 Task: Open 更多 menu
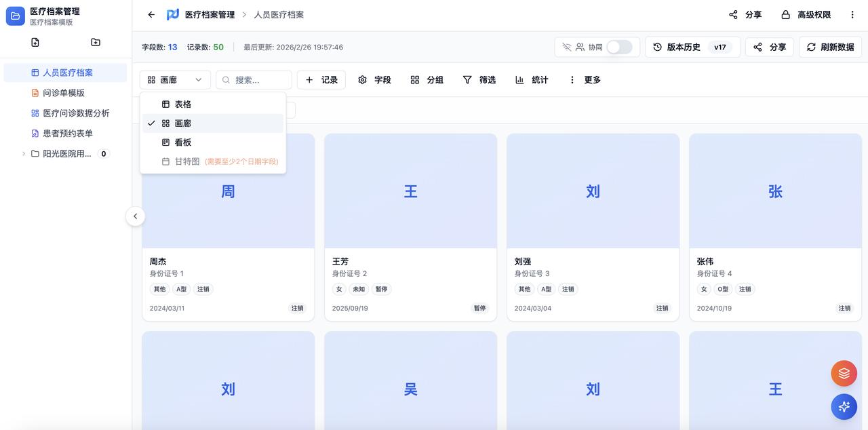pyautogui.click(x=585, y=79)
